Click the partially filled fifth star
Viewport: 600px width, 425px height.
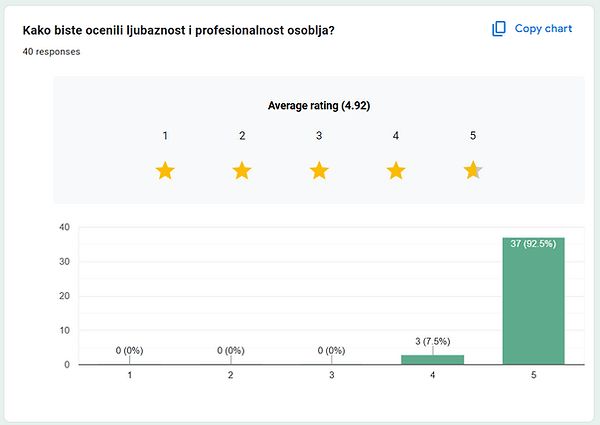[x=473, y=171]
